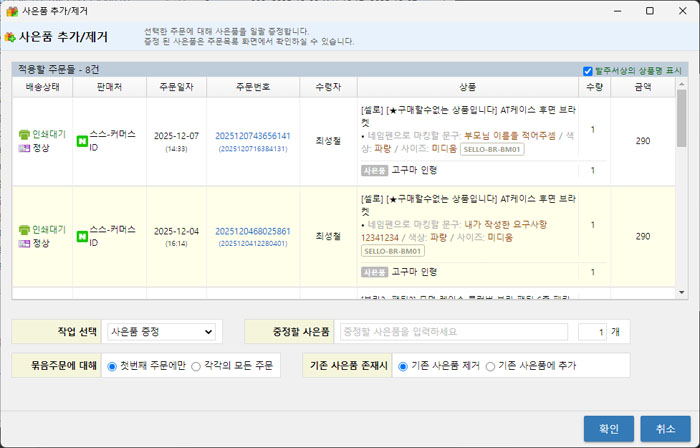Choose the 기존 사은품에 추가 radio option
The height and width of the screenshot is (448, 700).
point(490,366)
